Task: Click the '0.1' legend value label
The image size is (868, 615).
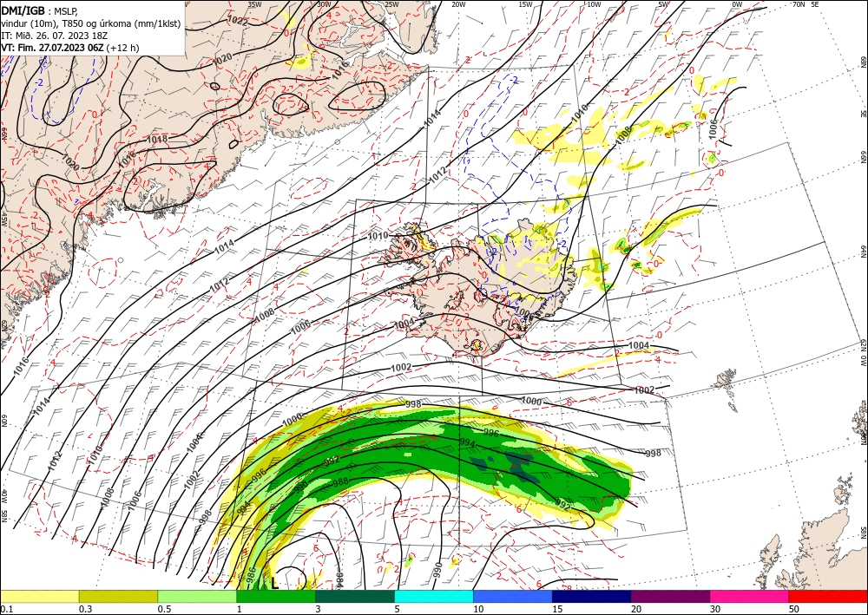Action: tap(6, 609)
